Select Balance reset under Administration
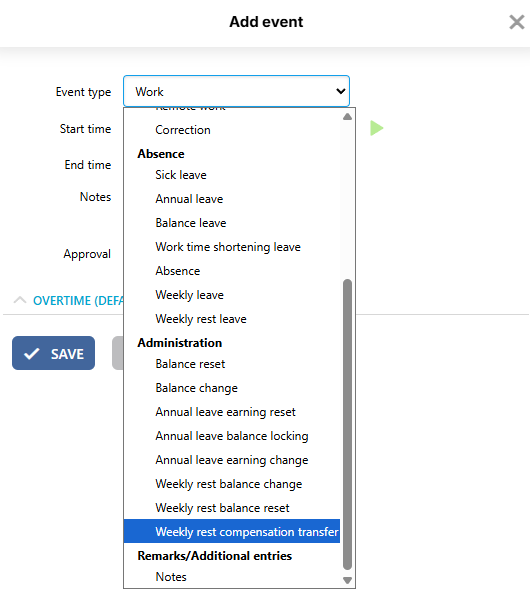Viewport: 530px width, 604px height. [232, 364]
